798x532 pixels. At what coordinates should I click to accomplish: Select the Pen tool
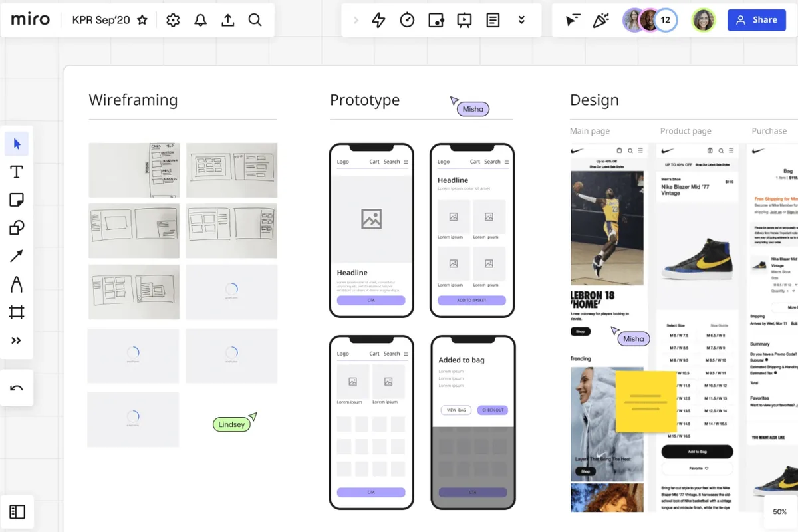[17, 284]
